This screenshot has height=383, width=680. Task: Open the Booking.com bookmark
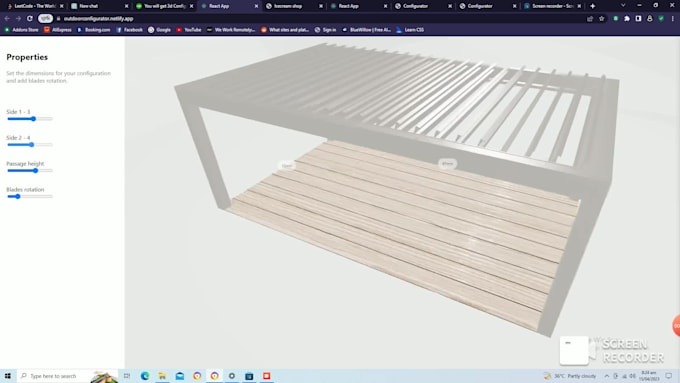point(94,30)
